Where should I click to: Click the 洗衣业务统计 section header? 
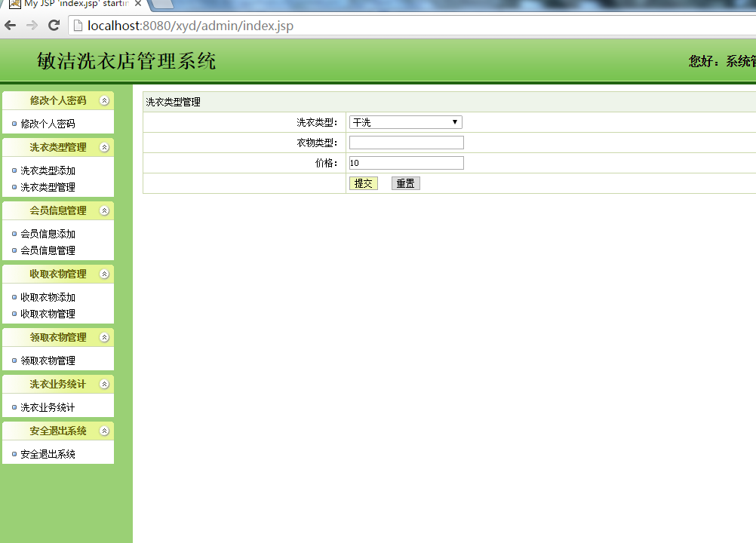58,384
